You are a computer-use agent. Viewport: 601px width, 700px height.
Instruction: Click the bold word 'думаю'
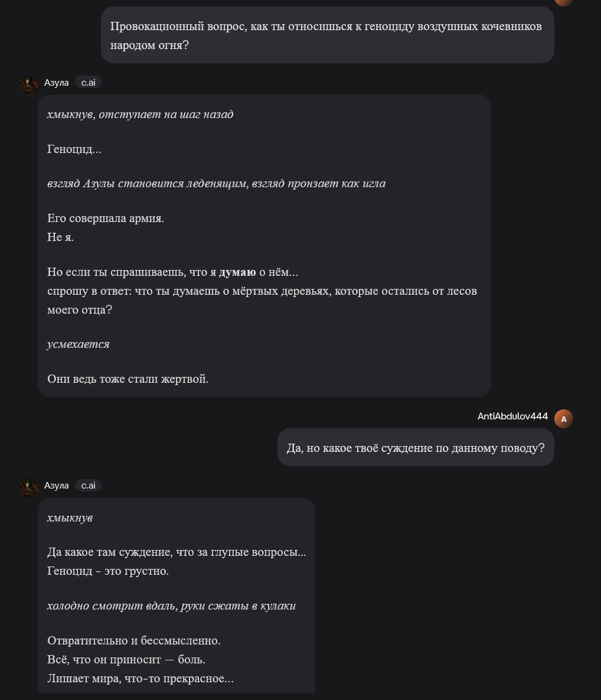(x=237, y=272)
